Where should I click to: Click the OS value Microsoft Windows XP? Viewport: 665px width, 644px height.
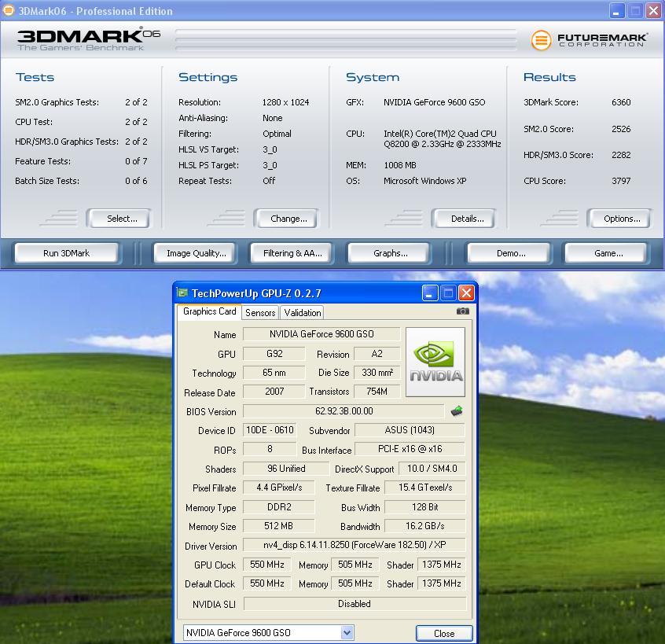(425, 181)
